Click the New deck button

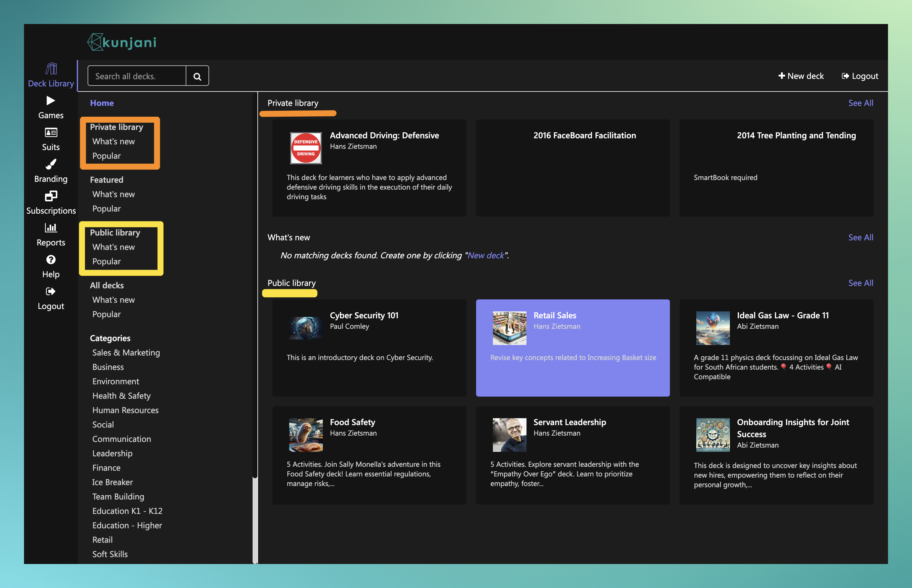click(x=801, y=76)
